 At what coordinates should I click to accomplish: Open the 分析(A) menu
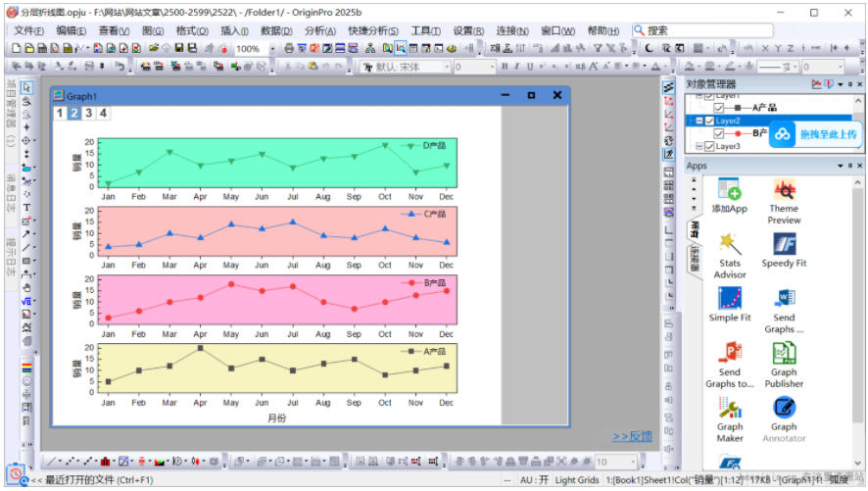point(320,30)
